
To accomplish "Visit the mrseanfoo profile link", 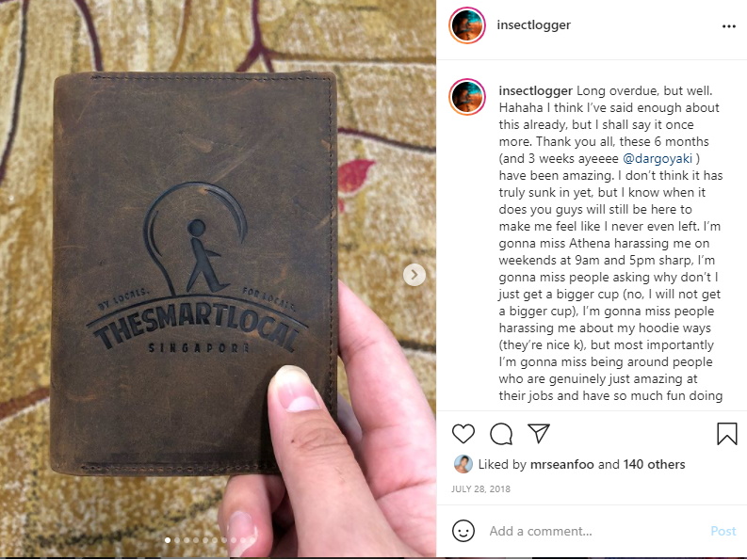I will click(x=562, y=464).
